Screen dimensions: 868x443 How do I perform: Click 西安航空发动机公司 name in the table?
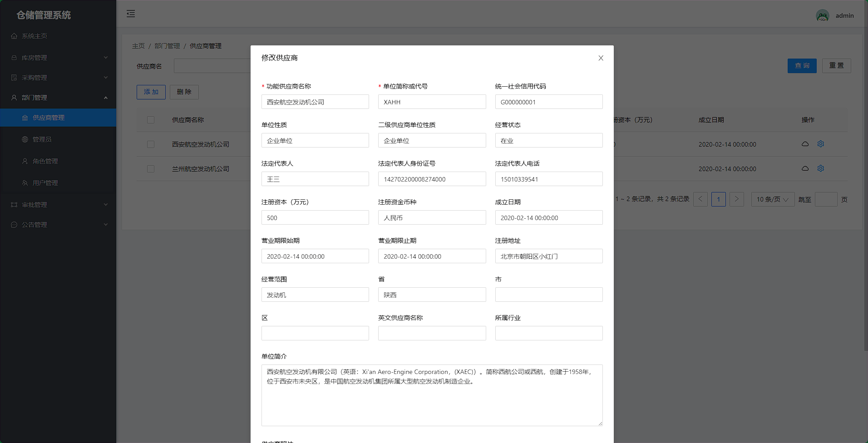[201, 144]
